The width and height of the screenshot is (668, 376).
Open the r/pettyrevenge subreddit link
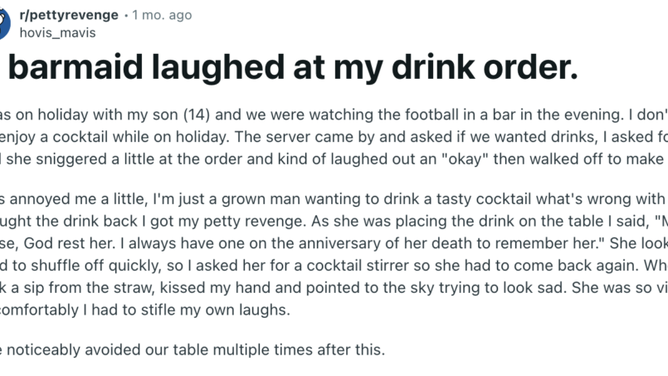tap(69, 15)
